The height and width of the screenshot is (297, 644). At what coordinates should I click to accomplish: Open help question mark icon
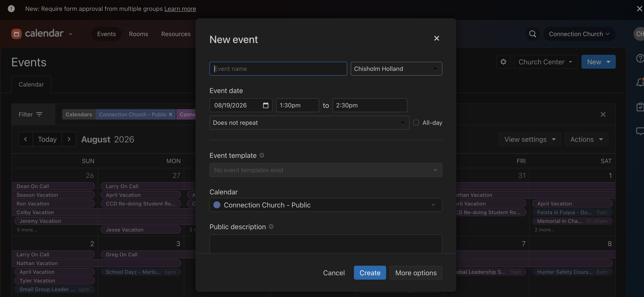(x=640, y=59)
